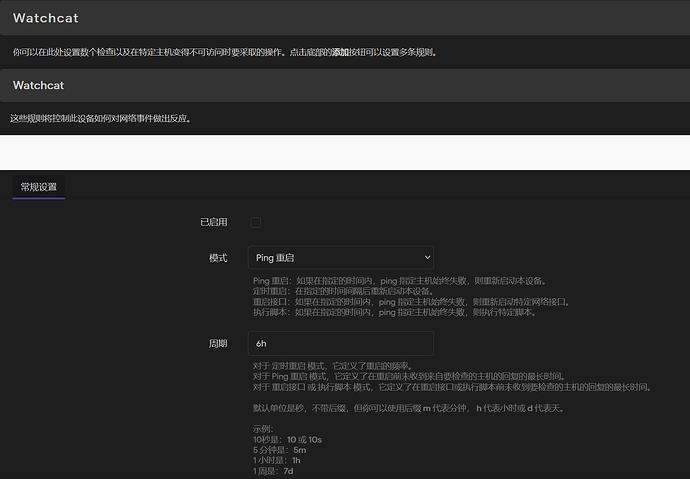This screenshot has height=479, width=690.
Task: Enable the 已启用 checkbox
Action: coord(255,223)
